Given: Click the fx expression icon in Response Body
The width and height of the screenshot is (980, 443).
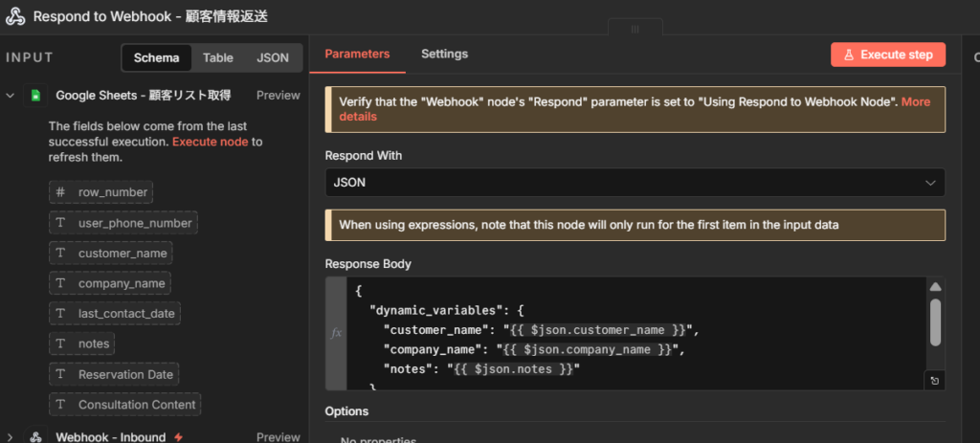Looking at the screenshot, I should (x=336, y=334).
